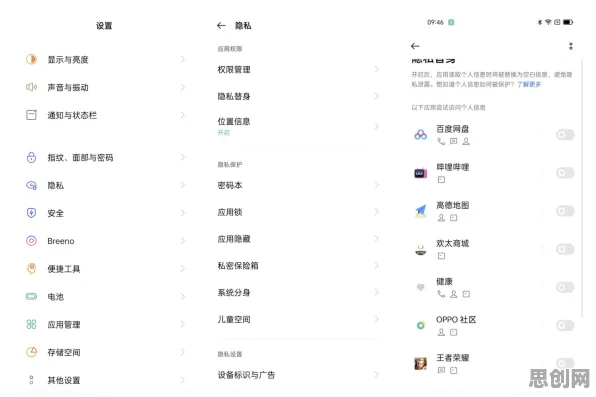Open 位置信息 showing 开启
The width and height of the screenshot is (596, 397).
point(298,126)
